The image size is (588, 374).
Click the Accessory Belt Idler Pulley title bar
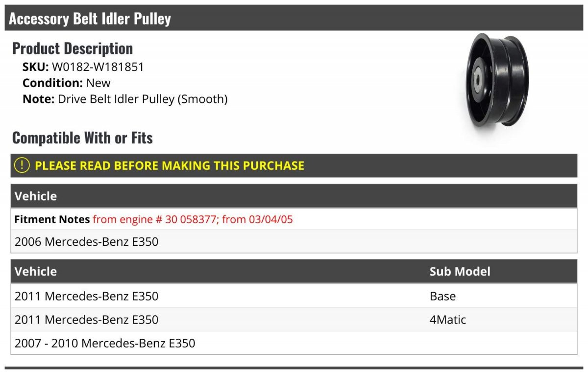tap(90, 19)
